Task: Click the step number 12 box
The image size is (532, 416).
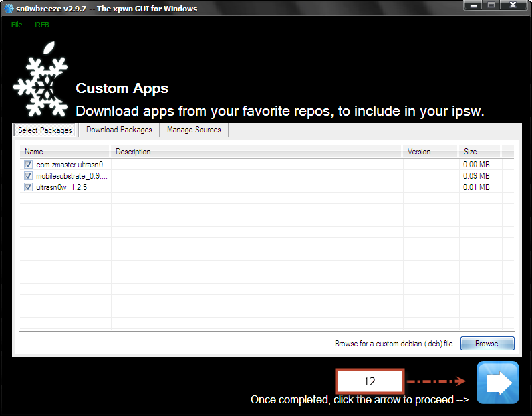Action: point(370,381)
